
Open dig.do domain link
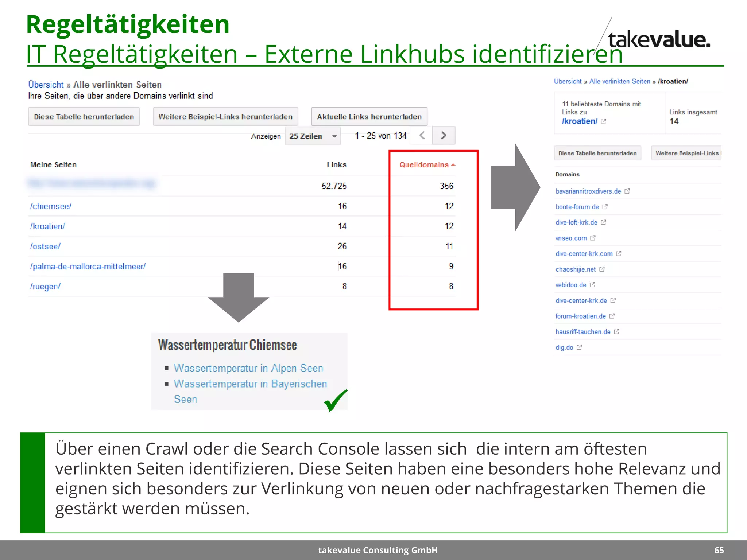click(x=564, y=347)
